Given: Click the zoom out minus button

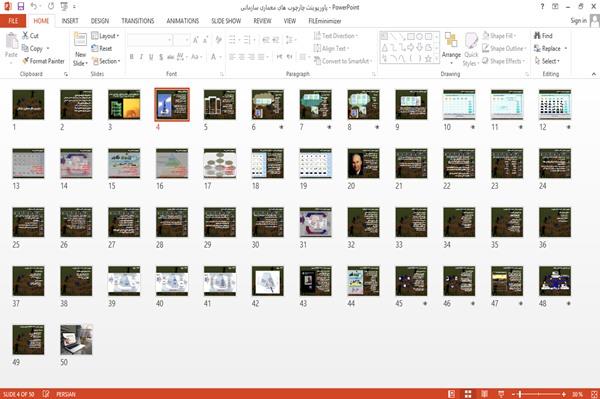Looking at the screenshot, I should pyautogui.click(x=514, y=394).
